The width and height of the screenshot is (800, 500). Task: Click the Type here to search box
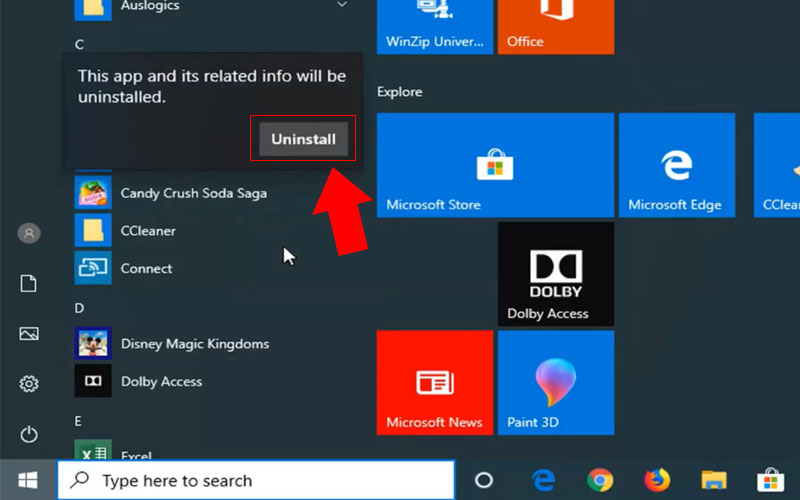pos(256,480)
